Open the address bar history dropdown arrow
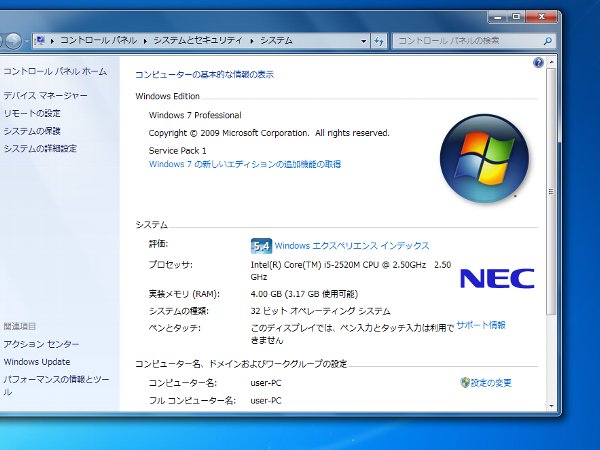Image resolution: width=600 pixels, height=450 pixels. click(x=363, y=41)
